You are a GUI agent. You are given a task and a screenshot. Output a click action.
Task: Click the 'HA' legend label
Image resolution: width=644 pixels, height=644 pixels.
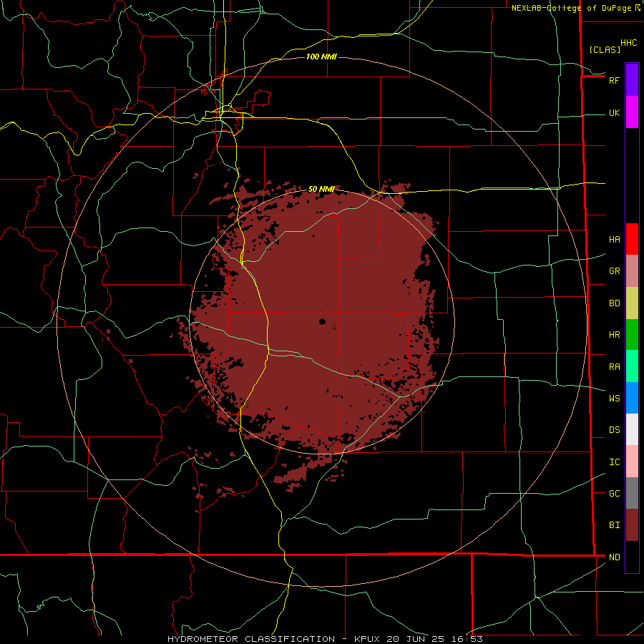pyautogui.click(x=614, y=240)
